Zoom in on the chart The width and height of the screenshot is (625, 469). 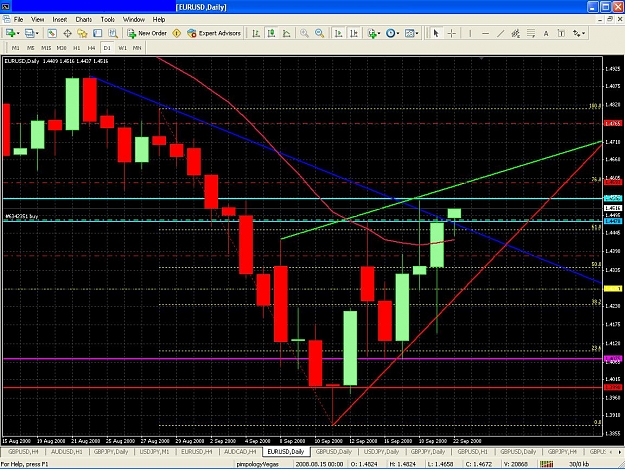pyautogui.click(x=304, y=33)
